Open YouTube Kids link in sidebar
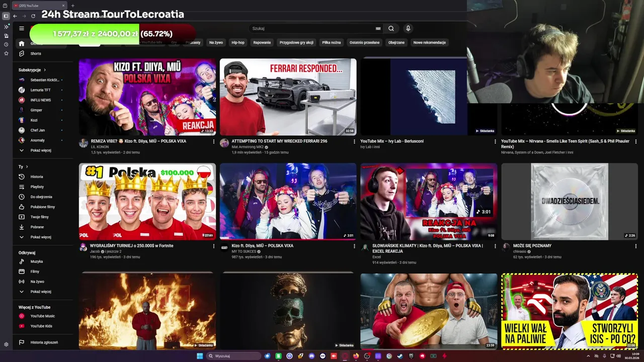 click(43, 326)
